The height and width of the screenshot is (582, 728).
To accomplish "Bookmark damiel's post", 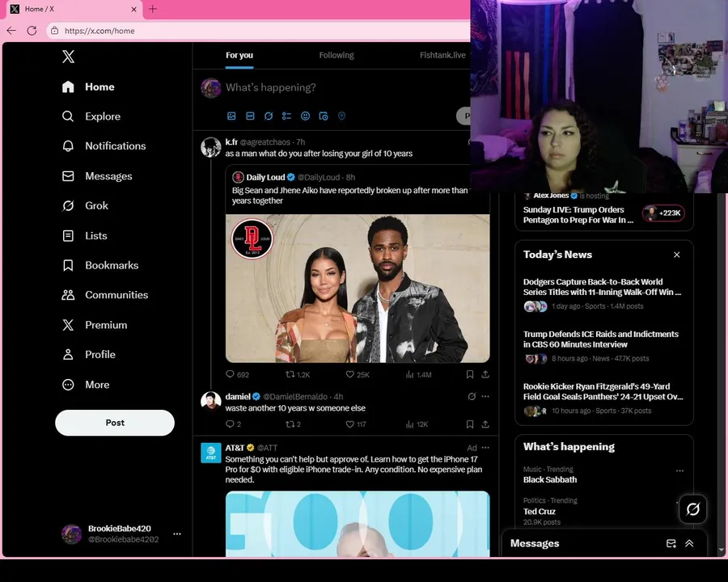I will coord(470,424).
